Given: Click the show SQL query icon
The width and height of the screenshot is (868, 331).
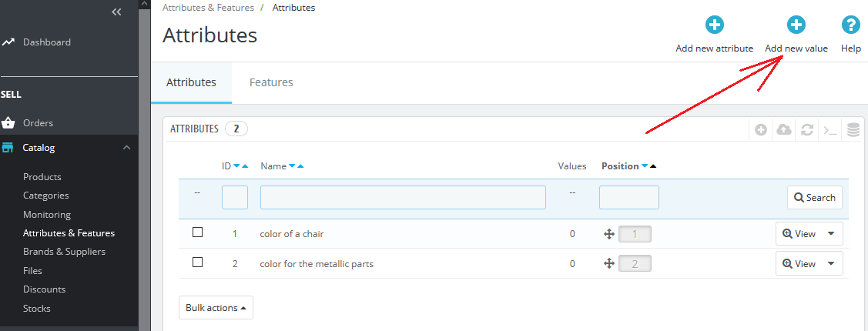Looking at the screenshot, I should tap(829, 130).
